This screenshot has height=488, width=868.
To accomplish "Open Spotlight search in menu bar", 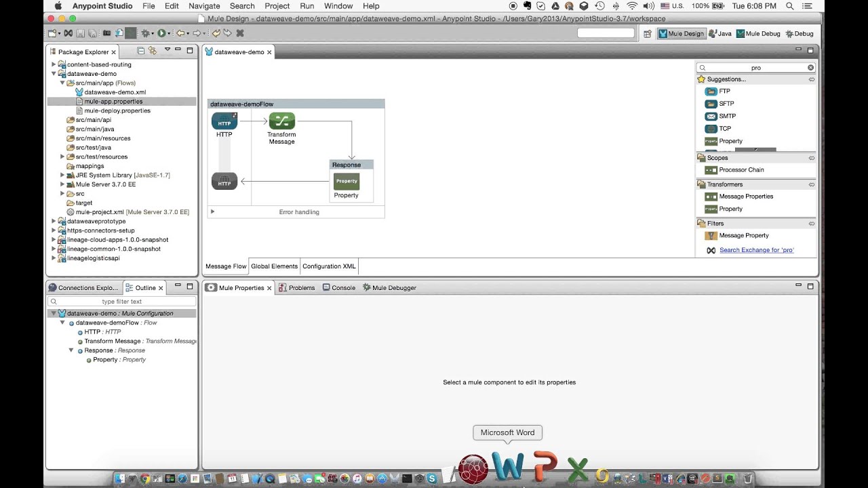I will point(789,6).
